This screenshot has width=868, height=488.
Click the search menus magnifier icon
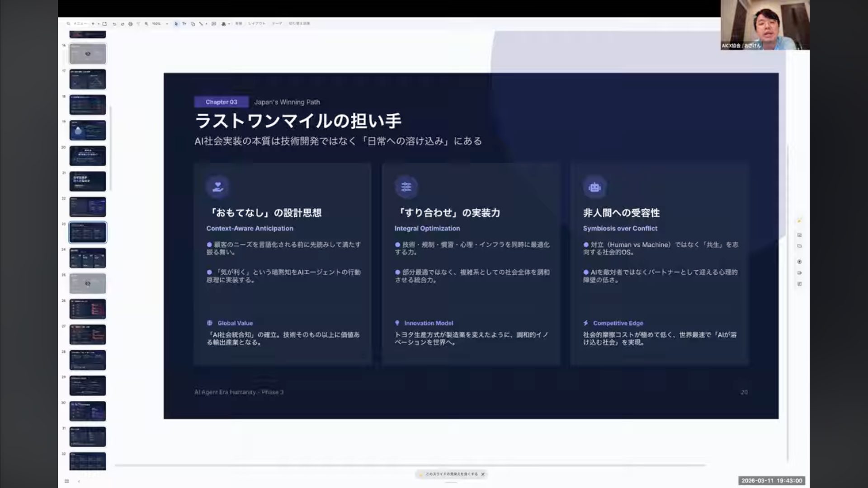tap(68, 23)
